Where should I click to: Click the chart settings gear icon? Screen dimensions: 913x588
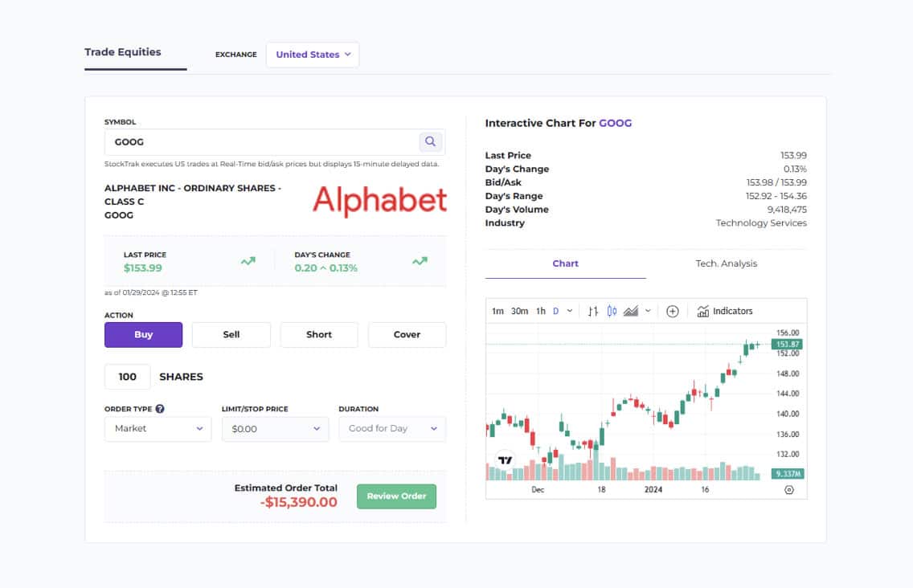tap(789, 490)
